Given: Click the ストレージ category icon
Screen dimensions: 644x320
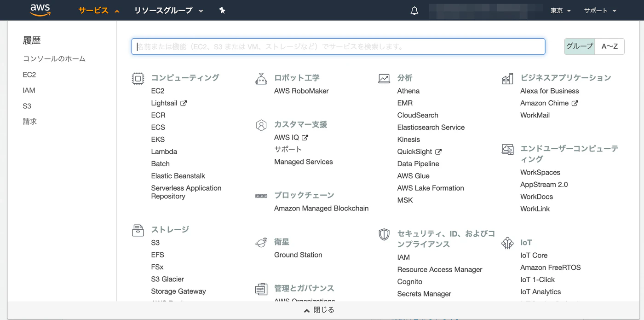Looking at the screenshot, I should pyautogui.click(x=138, y=230).
